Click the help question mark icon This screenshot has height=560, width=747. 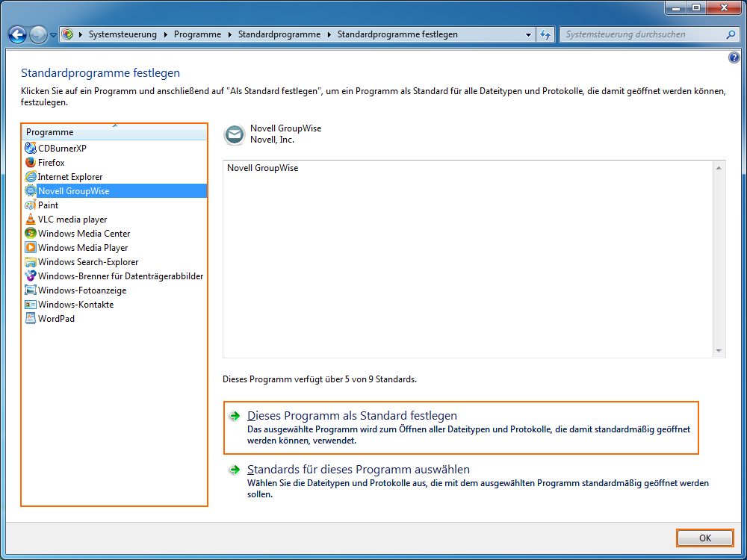[x=734, y=58]
